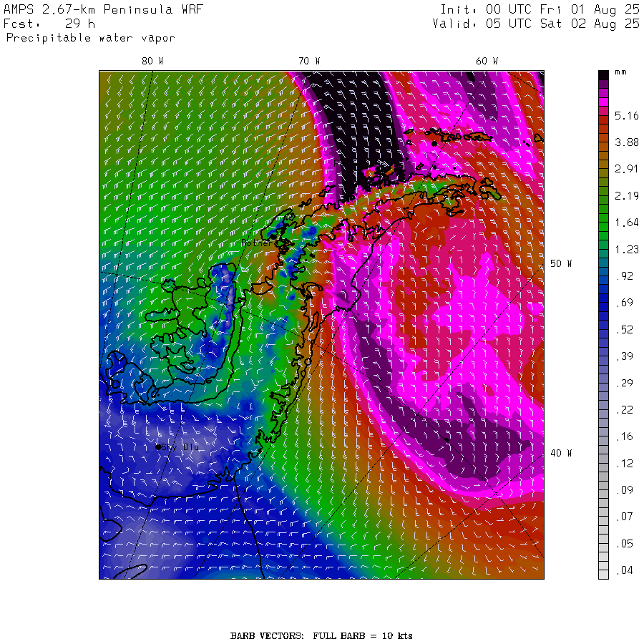644x644 pixels.
Task: Click the .05 colorbar value
Action: pyautogui.click(x=625, y=544)
